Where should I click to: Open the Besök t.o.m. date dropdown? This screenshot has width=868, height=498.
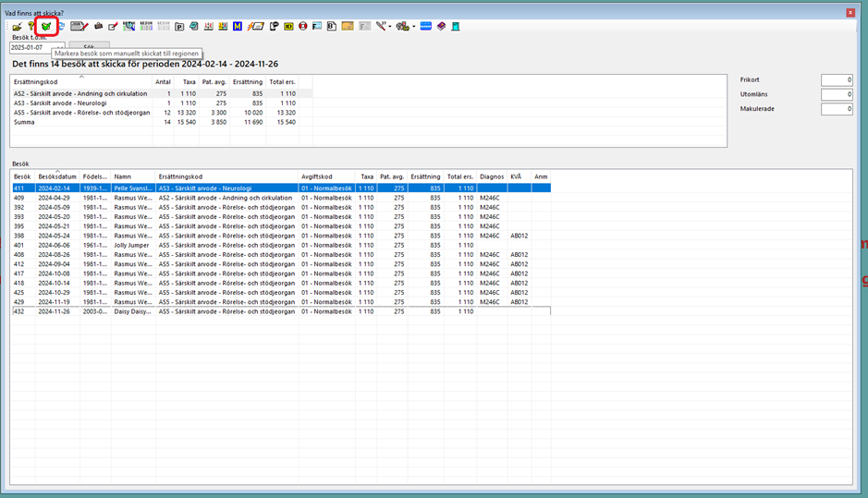coord(60,48)
